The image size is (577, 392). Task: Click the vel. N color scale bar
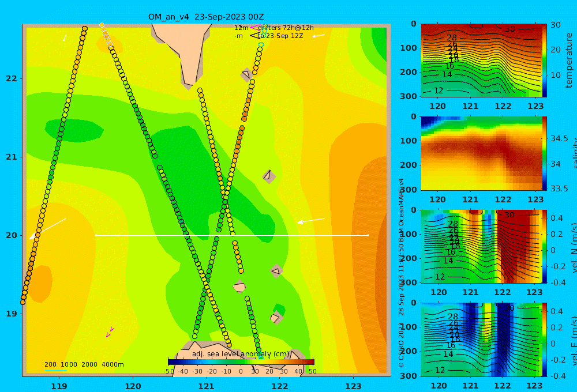click(544, 246)
